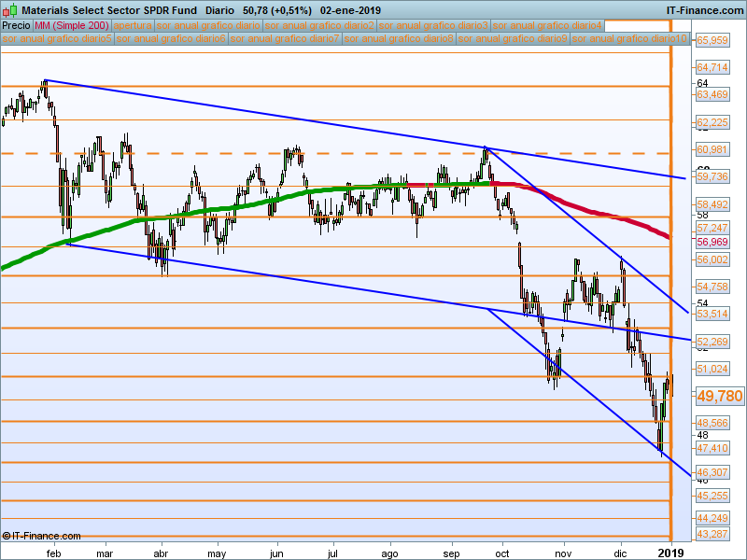Screen dimensions: 747x560
Task: Click the candlestick icon beside the chart title
Action: click(10, 10)
